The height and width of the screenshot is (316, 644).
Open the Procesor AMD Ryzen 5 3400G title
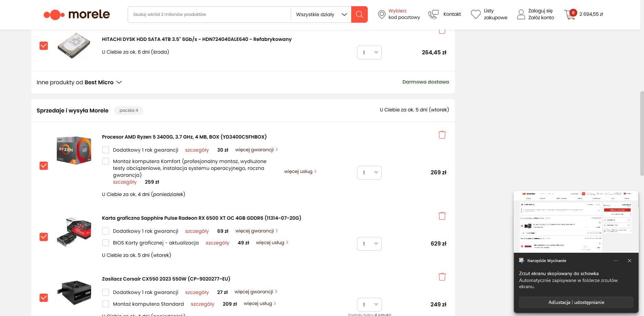pyautogui.click(x=184, y=137)
